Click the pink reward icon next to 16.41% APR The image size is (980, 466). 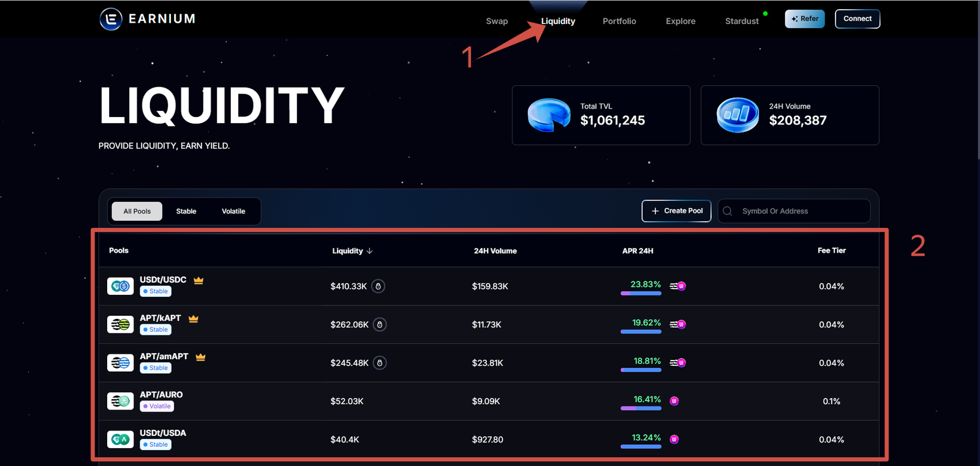pos(674,401)
